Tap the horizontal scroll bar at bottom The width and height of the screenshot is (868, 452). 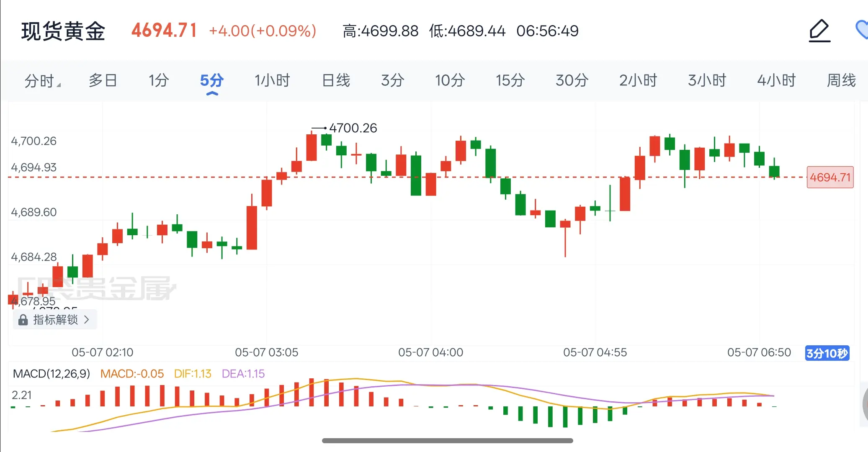tap(447, 441)
